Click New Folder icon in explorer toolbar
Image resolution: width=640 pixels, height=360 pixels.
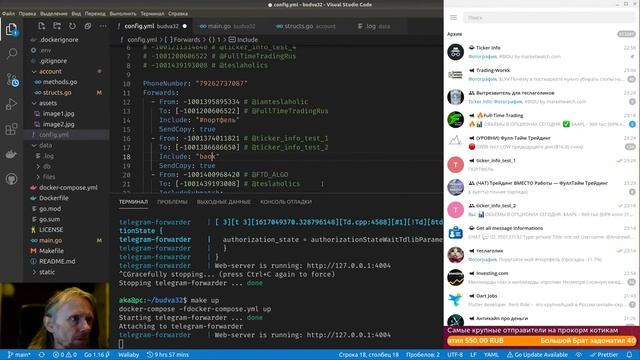click(57, 26)
